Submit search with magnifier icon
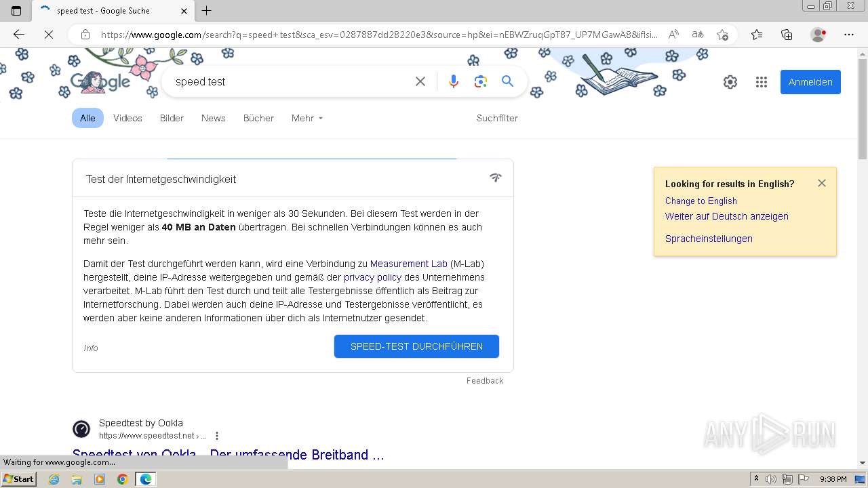The image size is (868, 488). coord(507,81)
